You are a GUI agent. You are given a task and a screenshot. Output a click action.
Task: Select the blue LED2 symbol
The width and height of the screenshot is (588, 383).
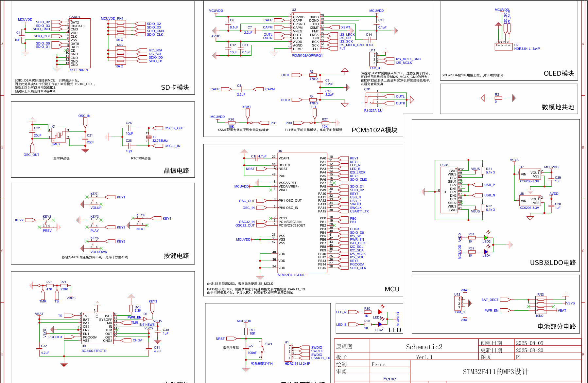pyautogui.click(x=380, y=324)
